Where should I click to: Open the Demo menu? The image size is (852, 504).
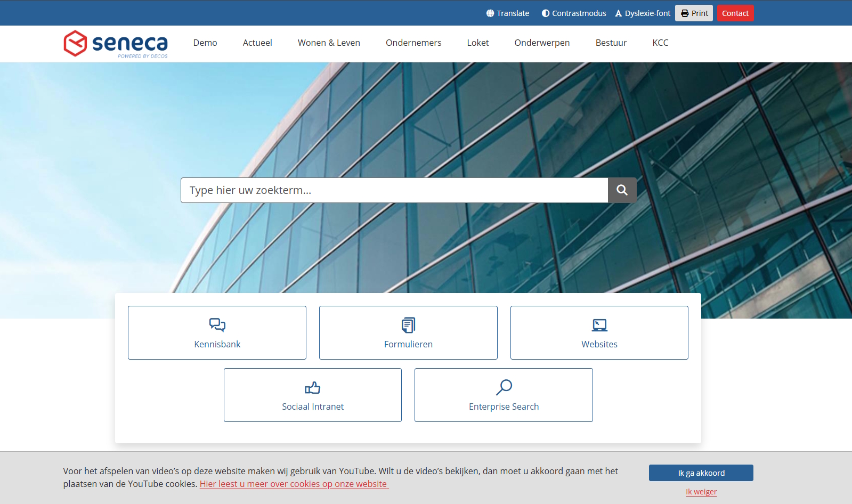(205, 43)
